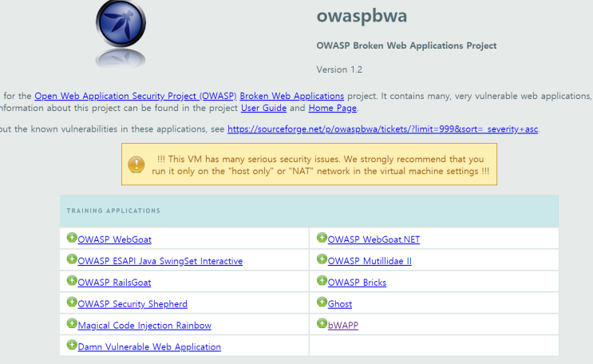Click the VM security warning message text
The image size is (593, 364).
point(320,165)
